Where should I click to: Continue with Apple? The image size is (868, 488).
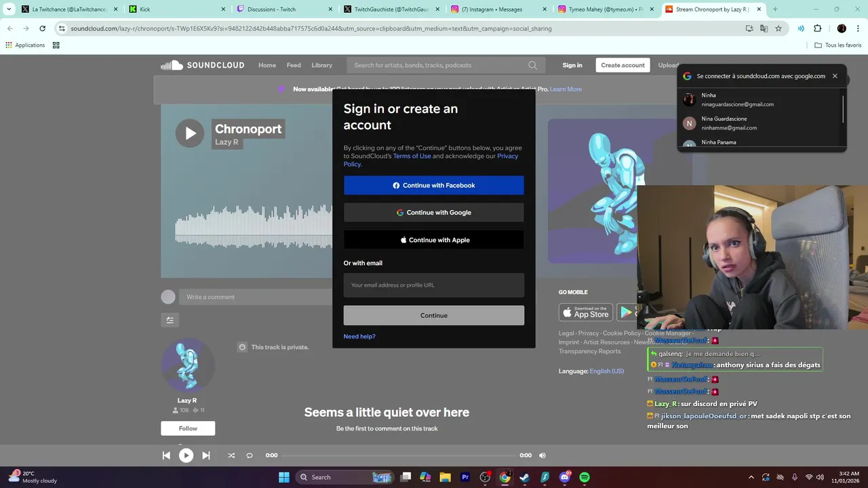434,240
